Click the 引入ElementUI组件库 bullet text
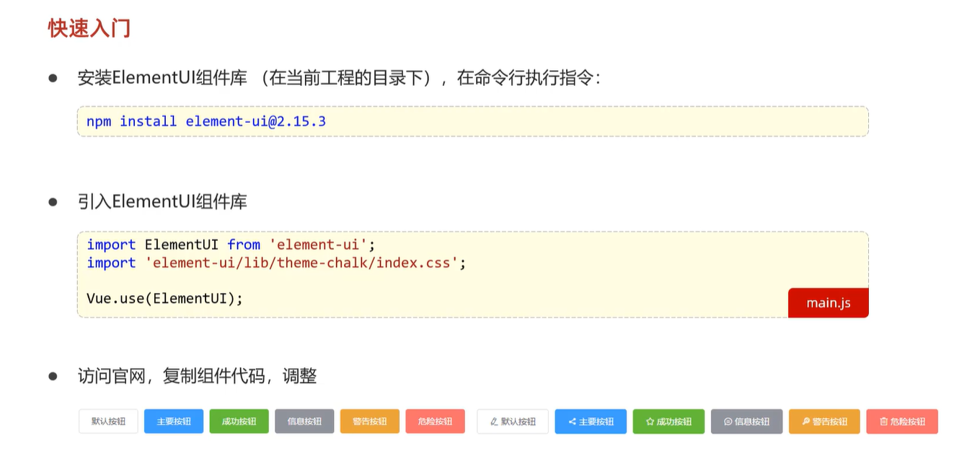Viewport: 980px width, 459px height. tap(162, 201)
